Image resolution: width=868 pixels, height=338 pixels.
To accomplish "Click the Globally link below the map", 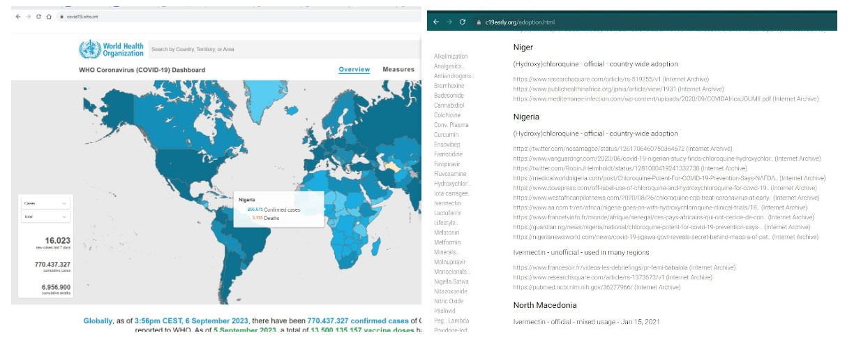I will point(98,321).
